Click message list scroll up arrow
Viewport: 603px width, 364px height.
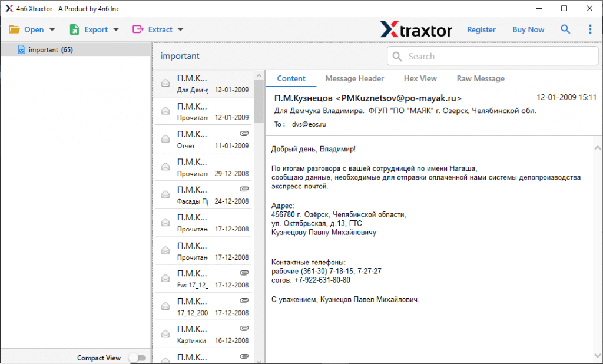pyautogui.click(x=259, y=75)
